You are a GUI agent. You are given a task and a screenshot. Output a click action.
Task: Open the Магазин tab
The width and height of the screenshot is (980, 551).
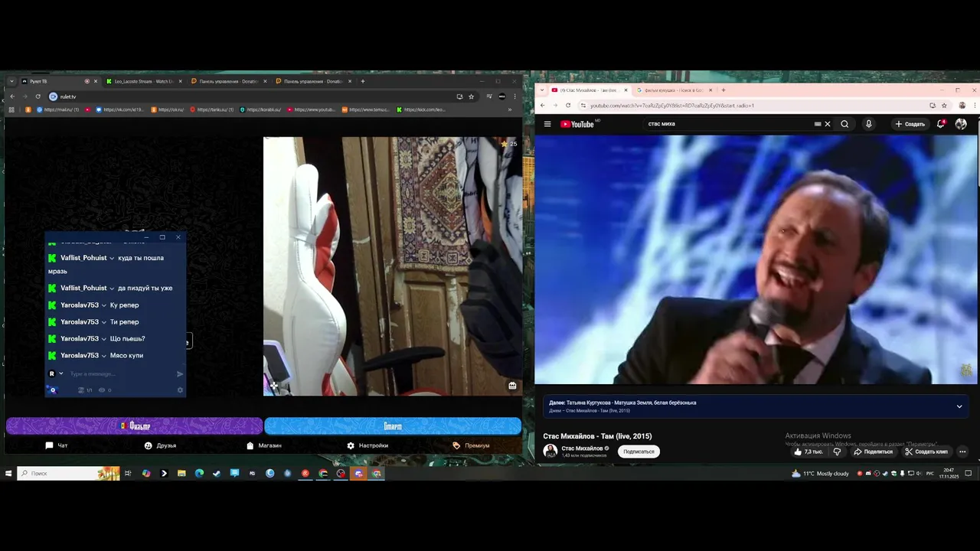click(x=264, y=445)
